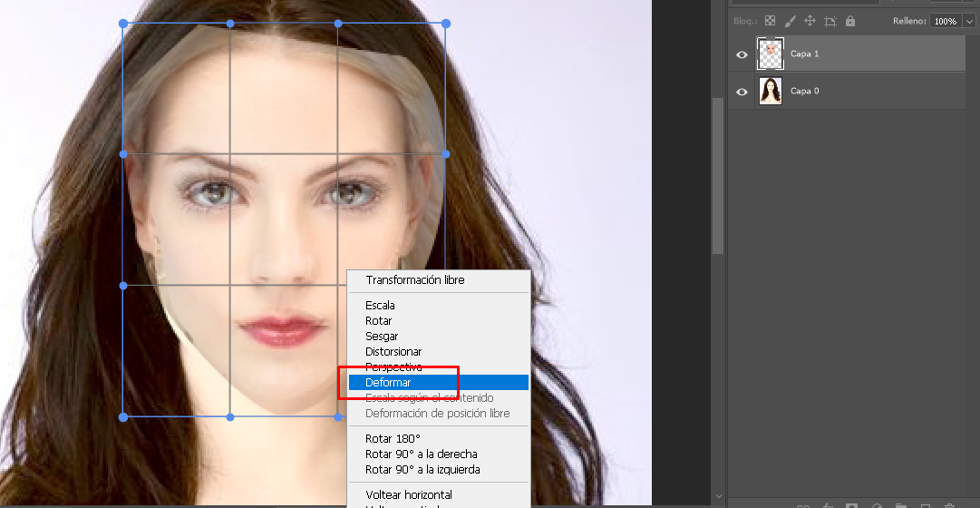This screenshot has height=508, width=980.
Task: Choose Voltear horizontal in the context menu
Action: [408, 495]
